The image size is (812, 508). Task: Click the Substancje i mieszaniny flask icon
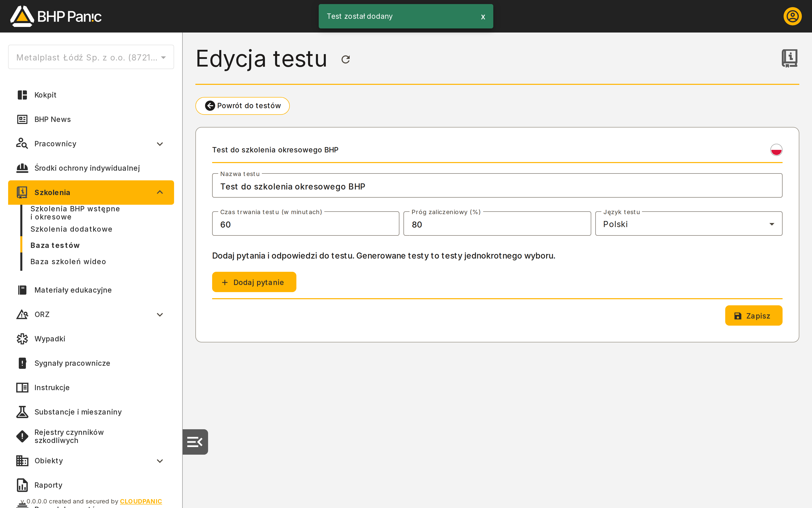[x=22, y=412]
